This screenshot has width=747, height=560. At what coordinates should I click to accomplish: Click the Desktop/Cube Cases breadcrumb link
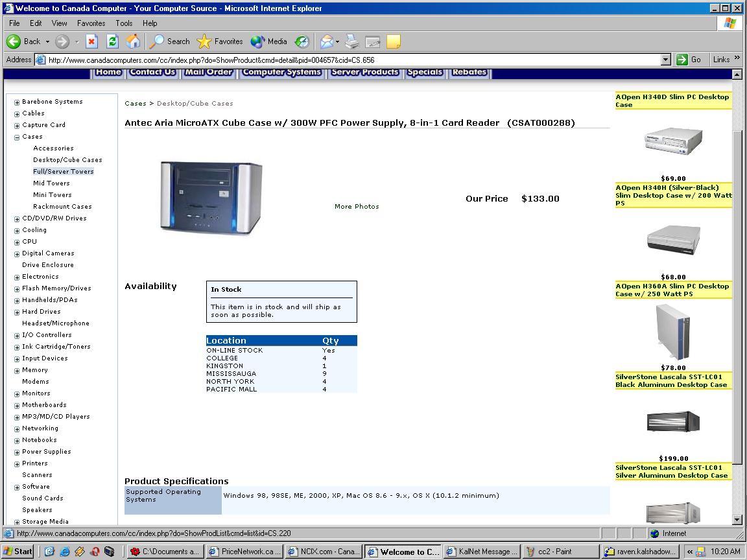(x=195, y=103)
